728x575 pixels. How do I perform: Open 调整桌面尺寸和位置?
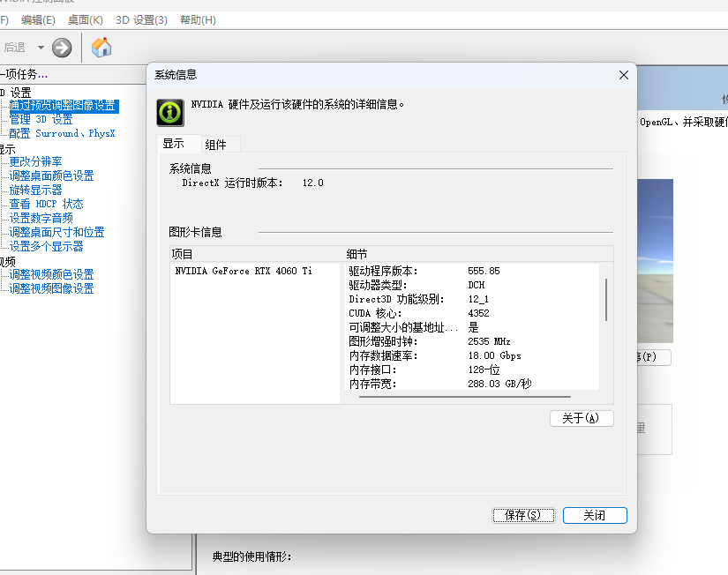(x=56, y=232)
